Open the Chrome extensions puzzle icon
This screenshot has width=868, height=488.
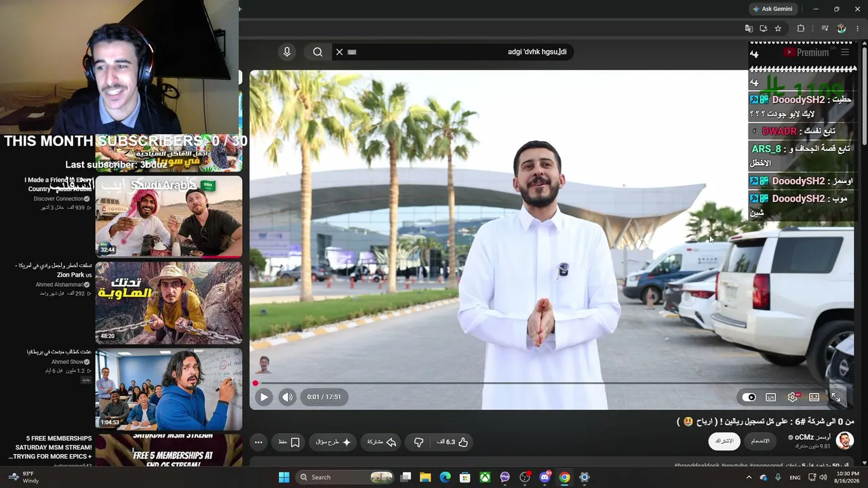coord(801,28)
